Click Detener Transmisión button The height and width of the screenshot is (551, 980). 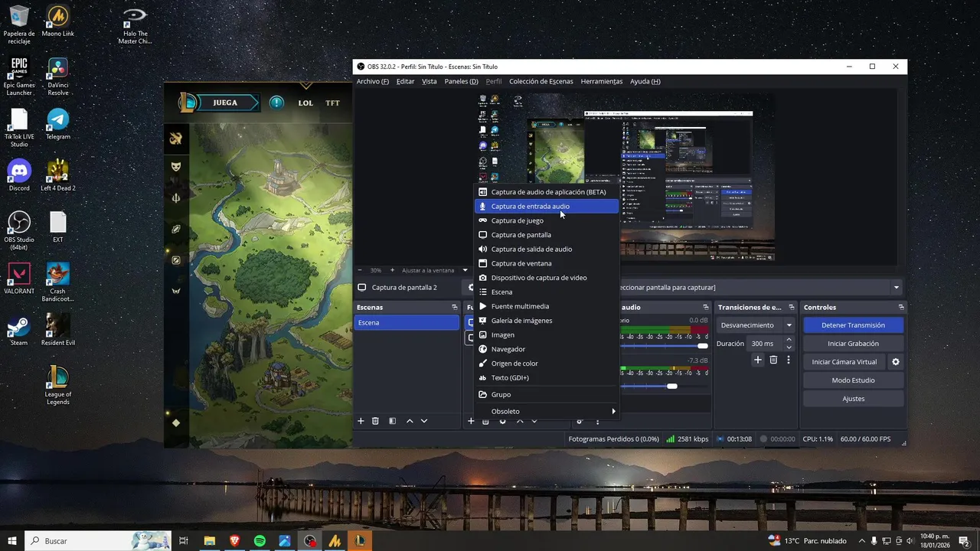853,325
